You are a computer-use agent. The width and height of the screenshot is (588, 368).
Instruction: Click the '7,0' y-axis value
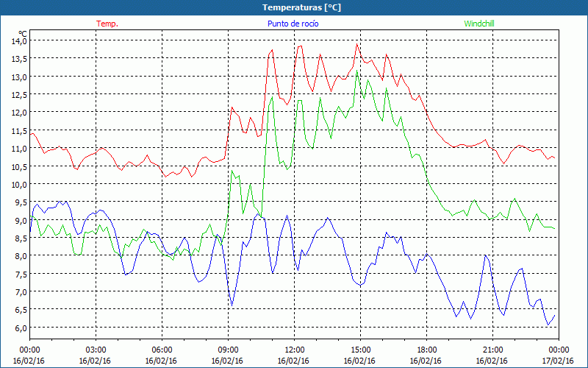tap(21, 291)
